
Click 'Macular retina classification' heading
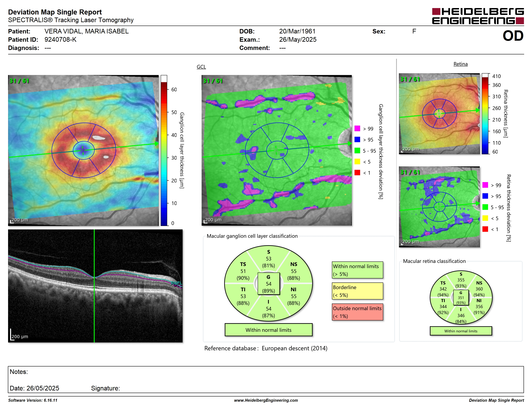[434, 261]
